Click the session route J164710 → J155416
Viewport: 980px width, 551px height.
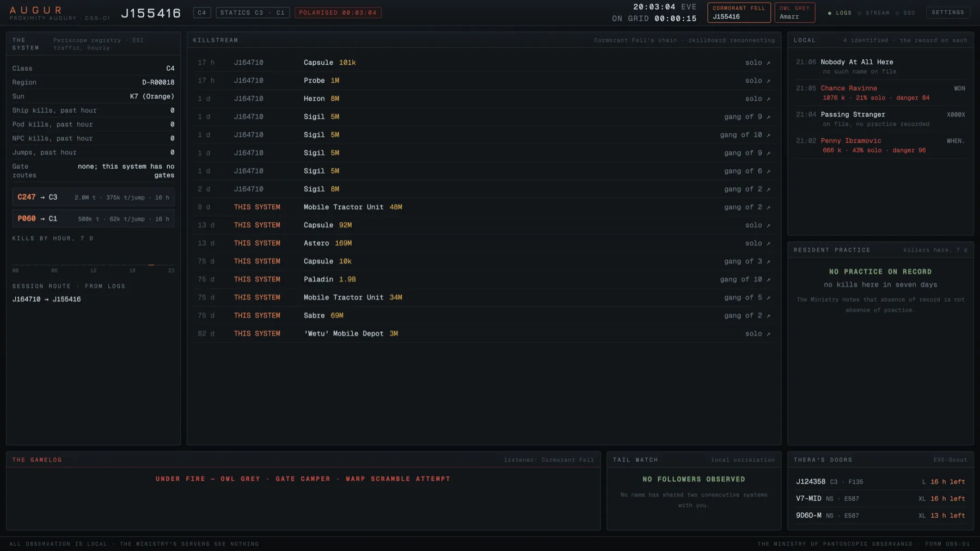[x=46, y=299]
